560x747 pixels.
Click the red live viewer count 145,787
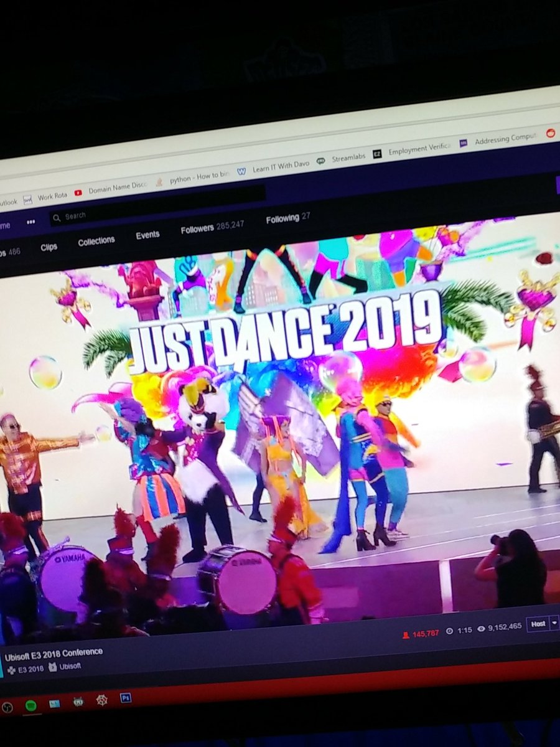click(420, 634)
